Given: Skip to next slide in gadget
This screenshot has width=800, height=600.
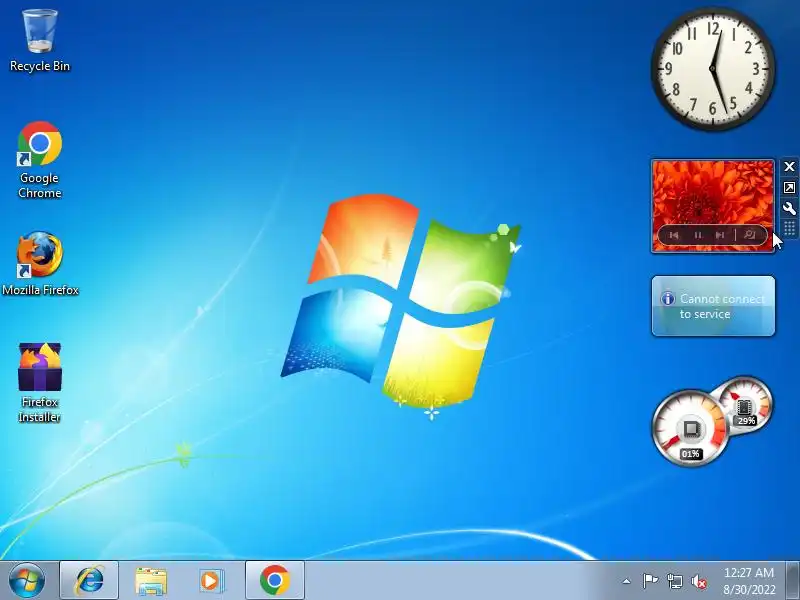Looking at the screenshot, I should point(720,235).
